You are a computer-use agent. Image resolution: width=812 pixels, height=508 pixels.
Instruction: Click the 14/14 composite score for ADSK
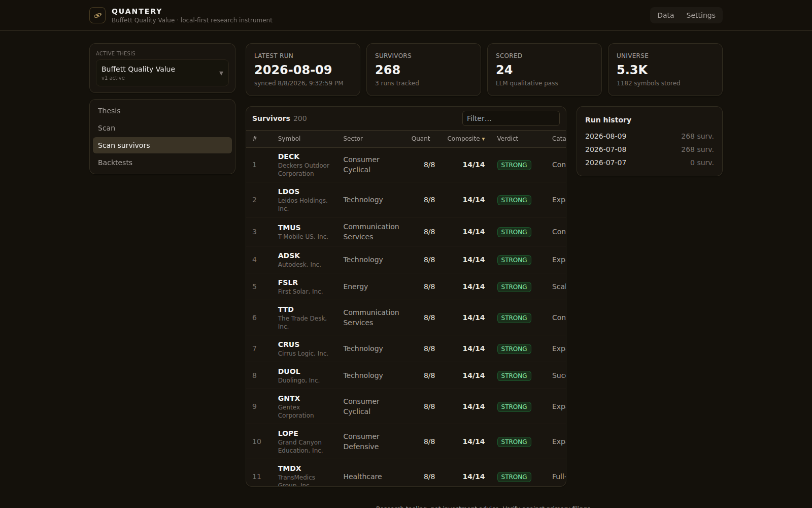pyautogui.click(x=473, y=260)
